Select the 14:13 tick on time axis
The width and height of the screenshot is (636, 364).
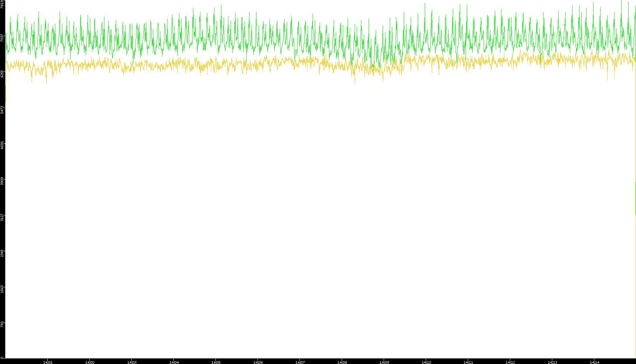pyautogui.click(x=552, y=362)
